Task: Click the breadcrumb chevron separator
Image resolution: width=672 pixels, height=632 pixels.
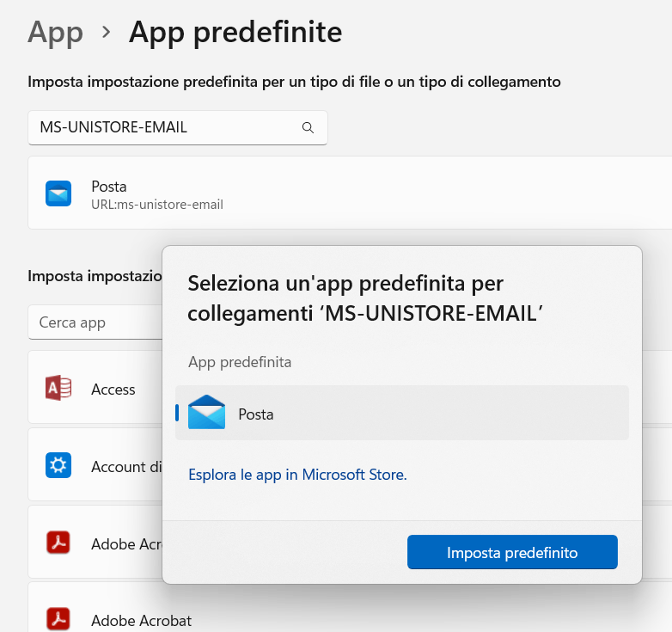Action: pyautogui.click(x=106, y=32)
